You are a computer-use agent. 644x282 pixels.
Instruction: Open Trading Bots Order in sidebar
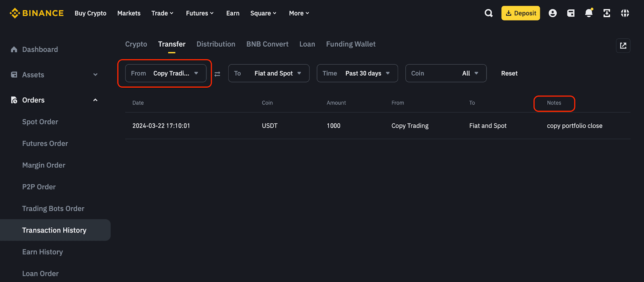click(53, 209)
